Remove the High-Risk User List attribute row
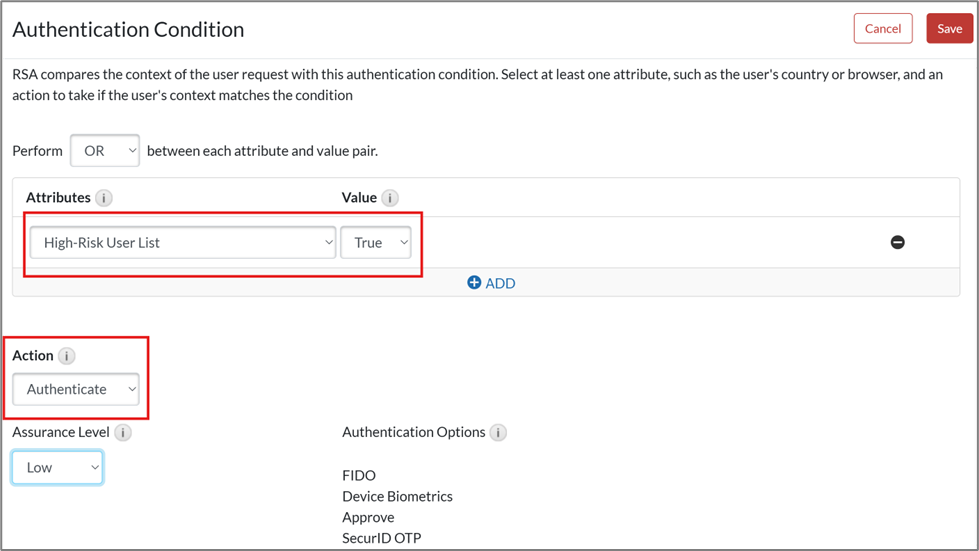Viewport: 979px width, 551px height. tap(897, 242)
